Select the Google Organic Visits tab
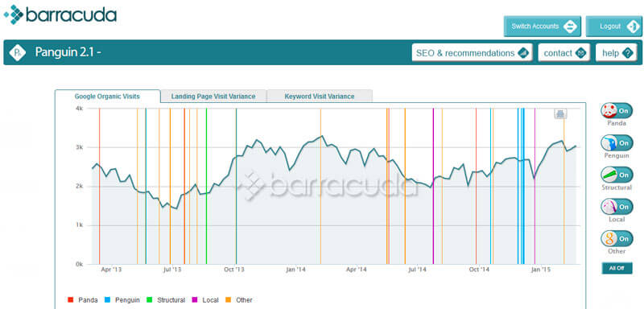This screenshot has width=644, height=309. 107,97
